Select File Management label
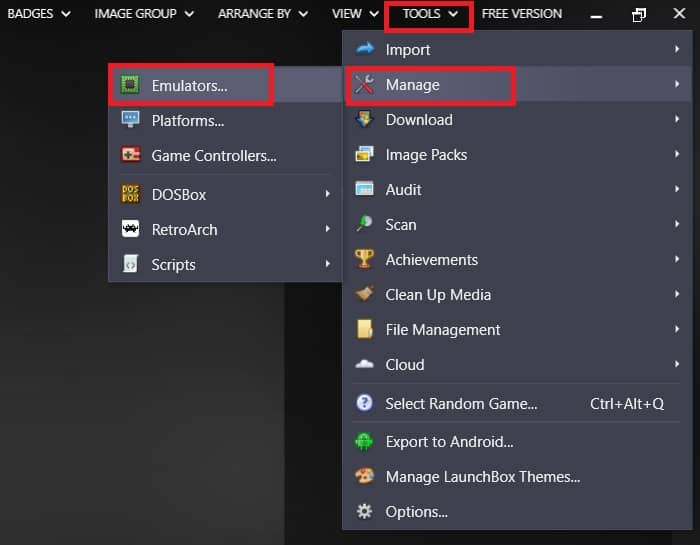This screenshot has height=545, width=700. point(443,329)
